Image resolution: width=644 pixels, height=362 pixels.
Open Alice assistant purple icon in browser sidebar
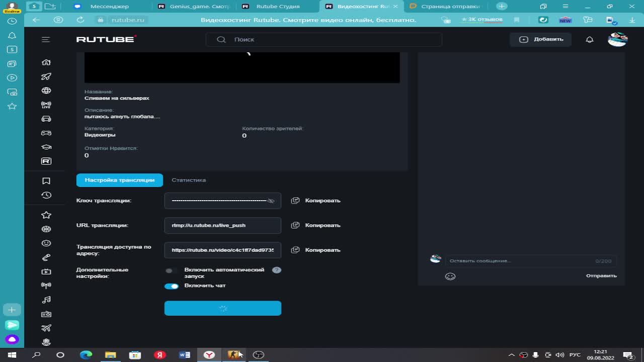(12, 339)
